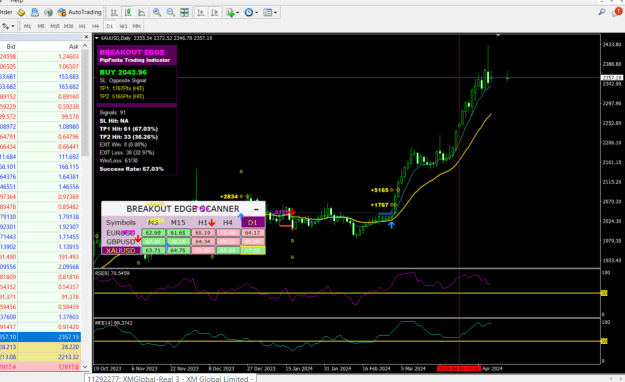Select the highlighted row with Ask 2357.15
The height and width of the screenshot is (382, 625).
tap(40, 337)
